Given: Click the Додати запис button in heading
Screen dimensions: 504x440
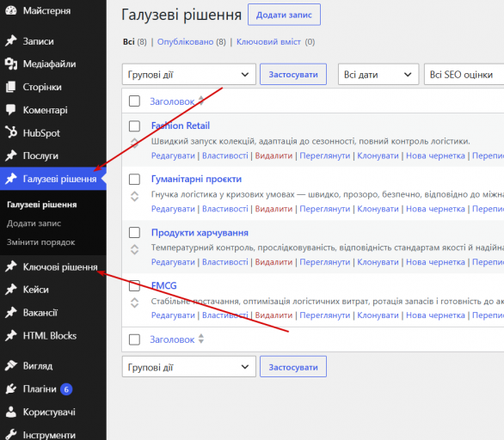Looking at the screenshot, I should pyautogui.click(x=284, y=15).
